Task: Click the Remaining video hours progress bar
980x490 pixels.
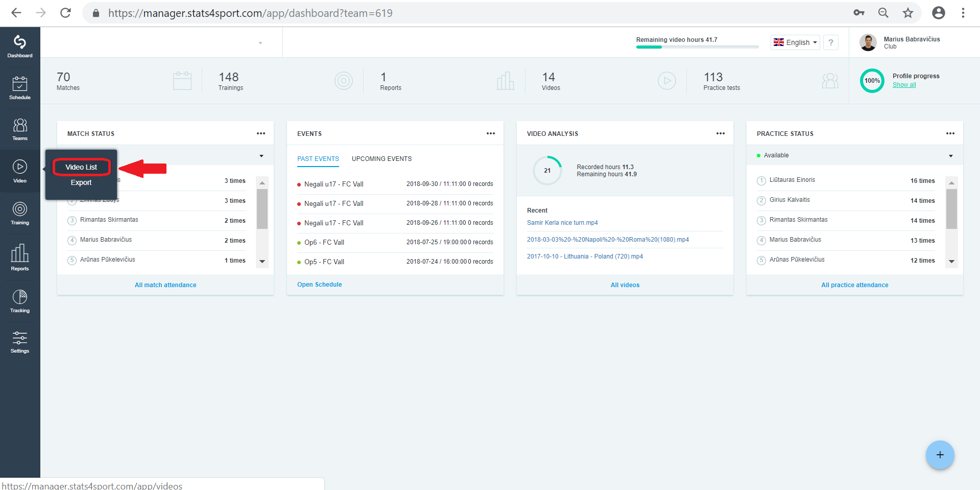Action: [697, 47]
